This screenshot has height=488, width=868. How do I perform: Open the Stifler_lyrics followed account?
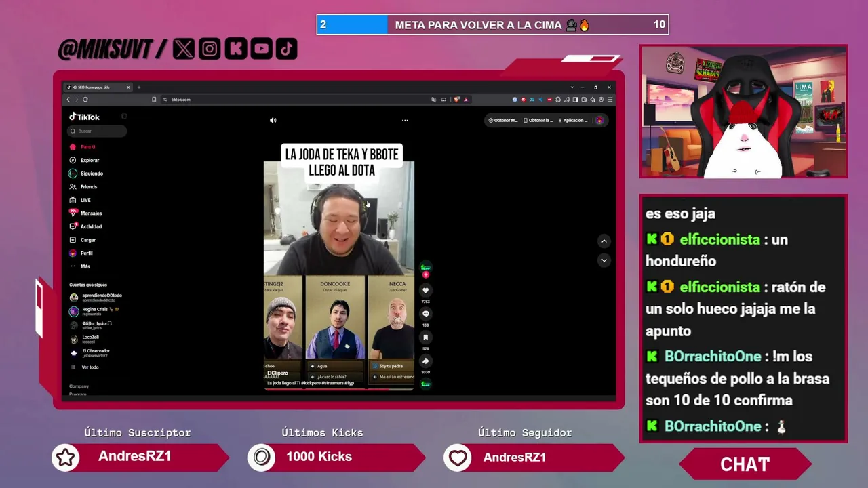click(x=91, y=325)
